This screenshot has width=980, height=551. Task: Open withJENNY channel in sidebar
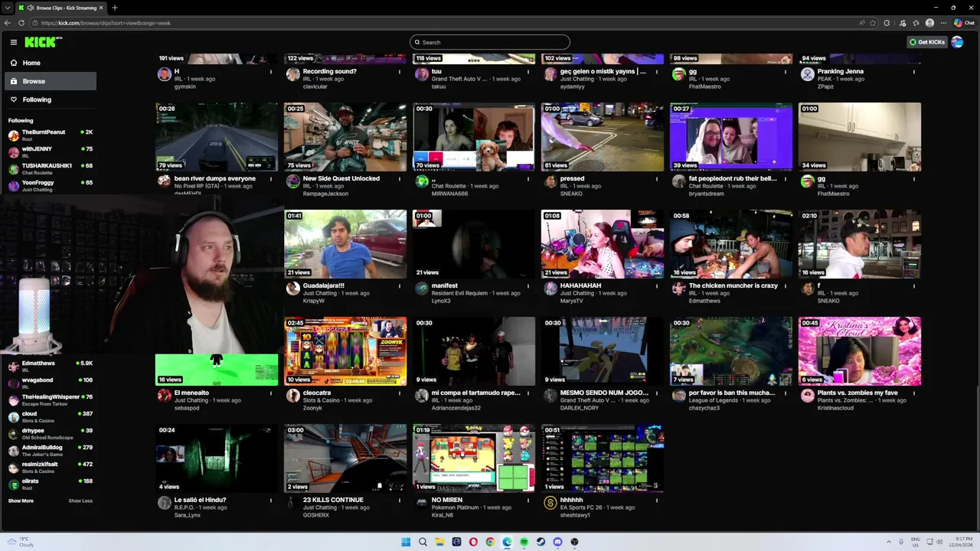click(x=51, y=152)
